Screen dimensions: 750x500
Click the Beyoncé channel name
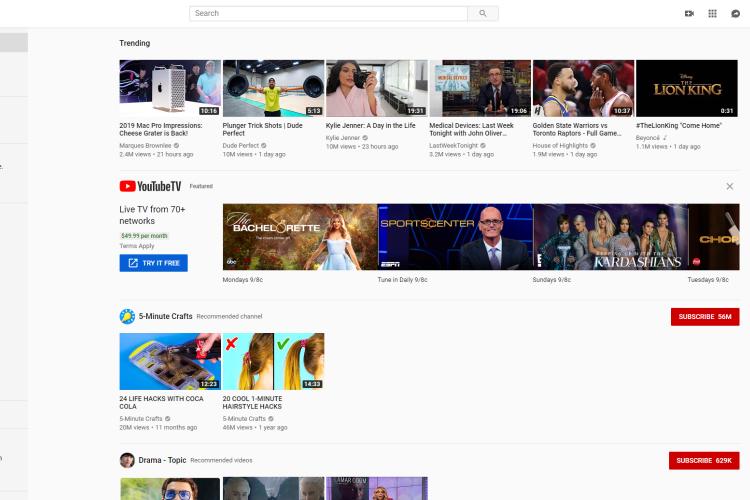[648, 138]
